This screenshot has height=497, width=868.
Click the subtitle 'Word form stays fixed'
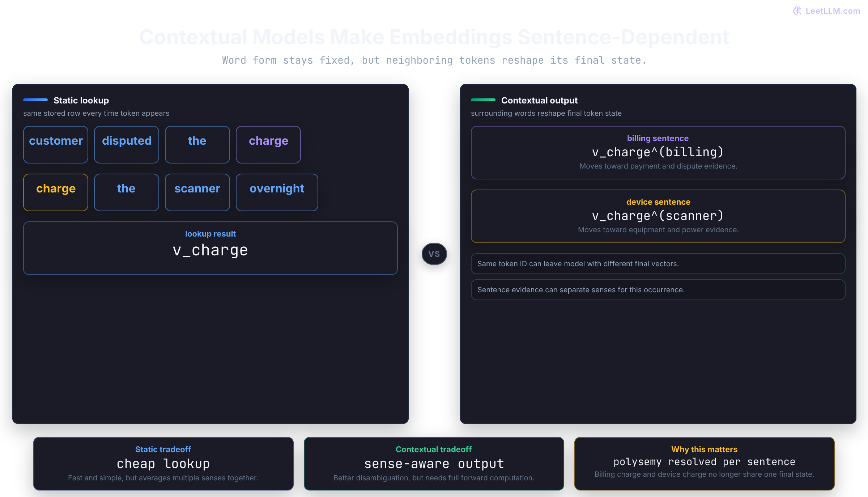click(x=434, y=60)
